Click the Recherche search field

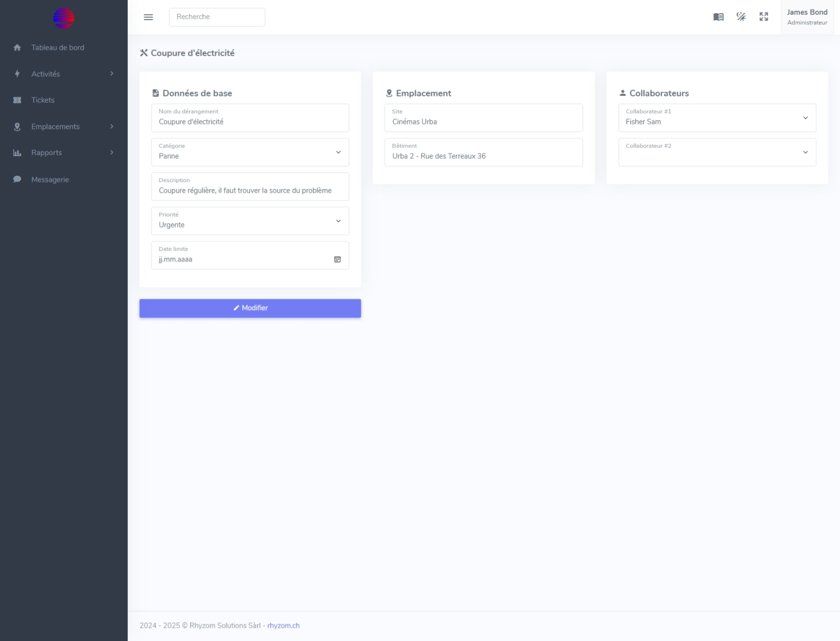pos(217,17)
